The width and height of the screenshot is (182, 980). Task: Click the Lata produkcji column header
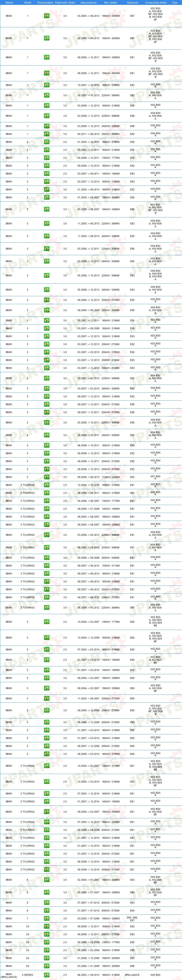[x=88, y=3]
